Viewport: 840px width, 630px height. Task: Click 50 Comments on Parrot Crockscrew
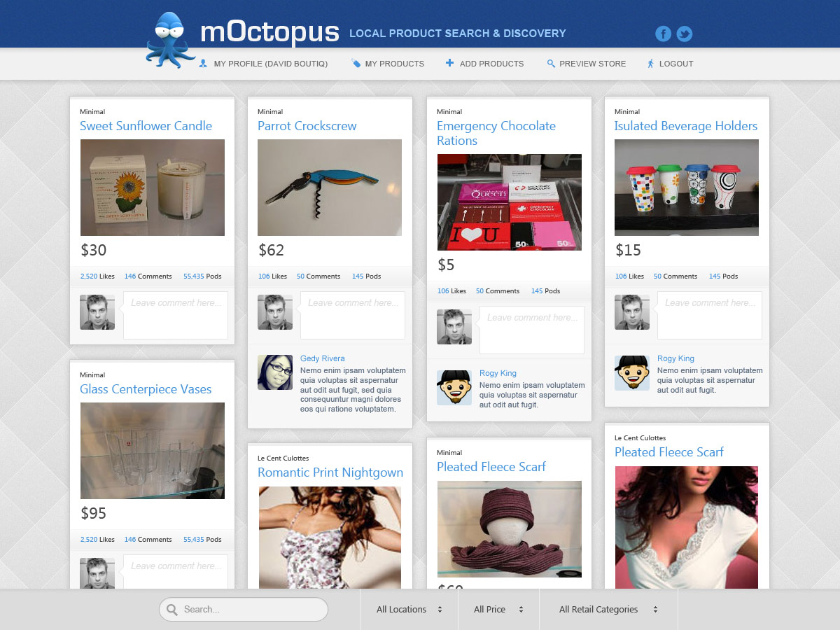coord(318,276)
